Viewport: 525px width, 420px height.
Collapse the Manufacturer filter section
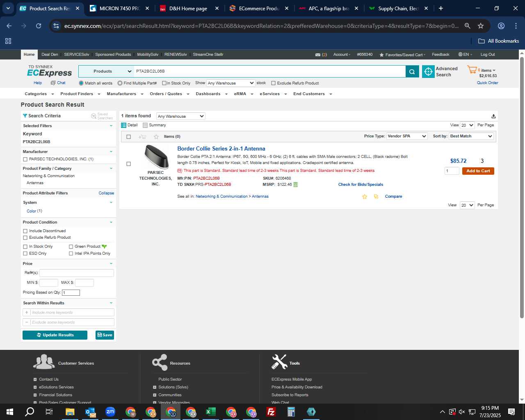[111, 152]
